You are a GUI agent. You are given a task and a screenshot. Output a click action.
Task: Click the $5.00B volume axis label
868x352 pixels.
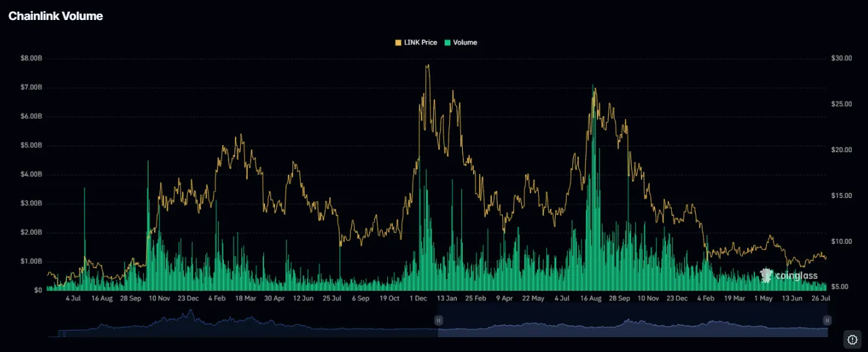click(32, 146)
